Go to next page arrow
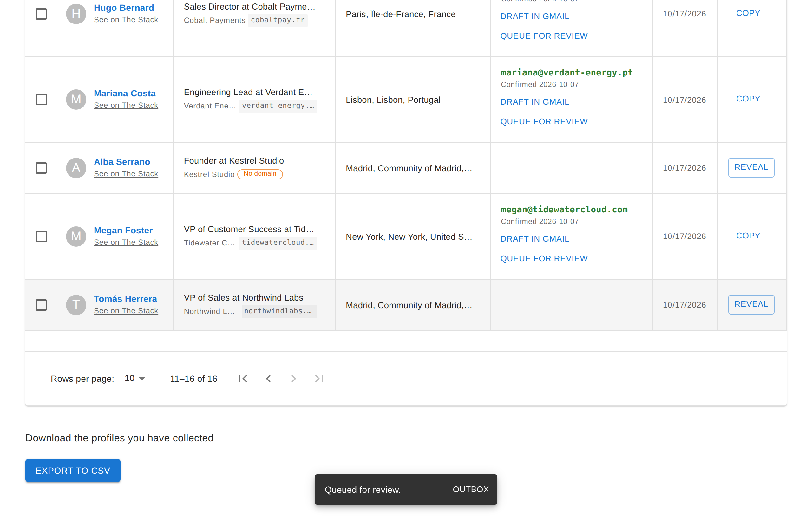The image size is (812, 520). pos(293,379)
